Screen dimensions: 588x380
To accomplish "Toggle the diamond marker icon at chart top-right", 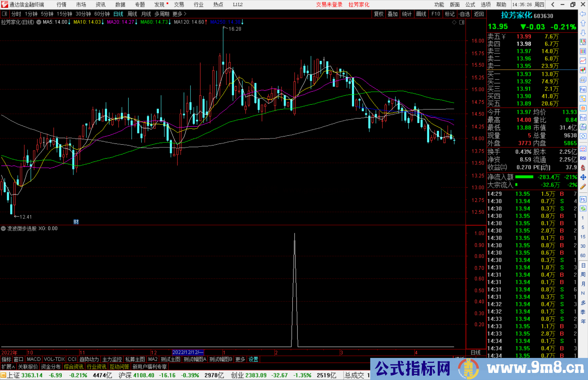I will point(454,22).
